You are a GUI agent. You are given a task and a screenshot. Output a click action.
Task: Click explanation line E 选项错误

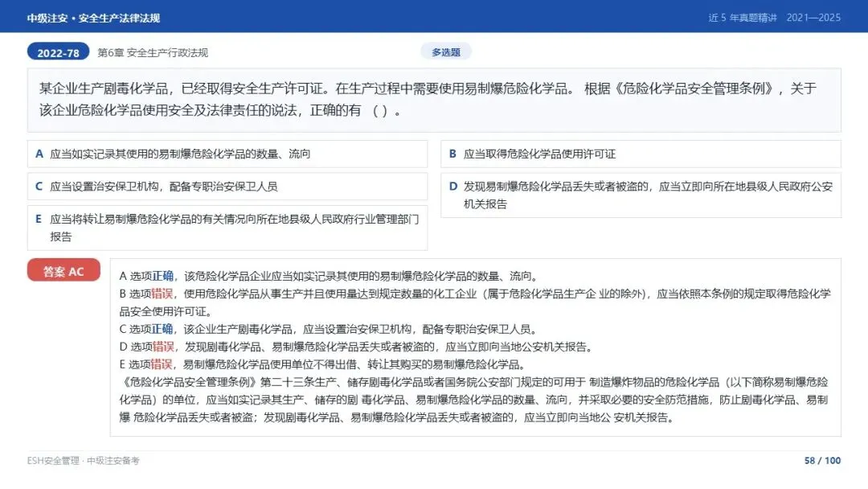(322, 364)
